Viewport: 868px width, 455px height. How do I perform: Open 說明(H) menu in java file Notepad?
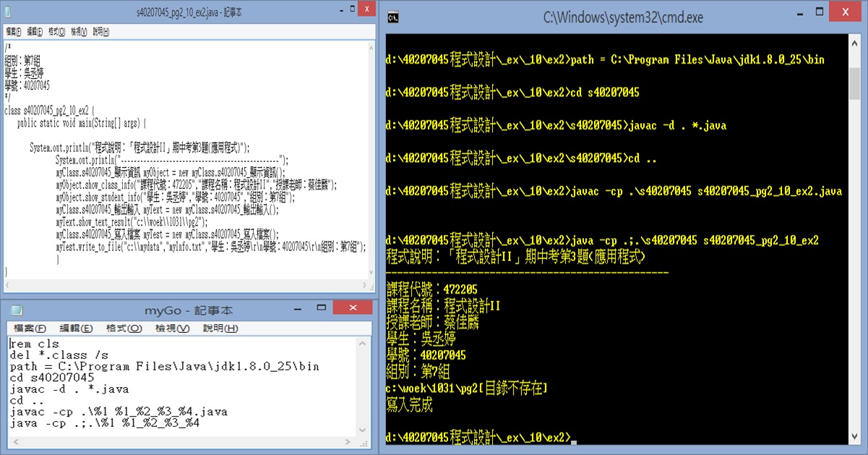tap(100, 32)
